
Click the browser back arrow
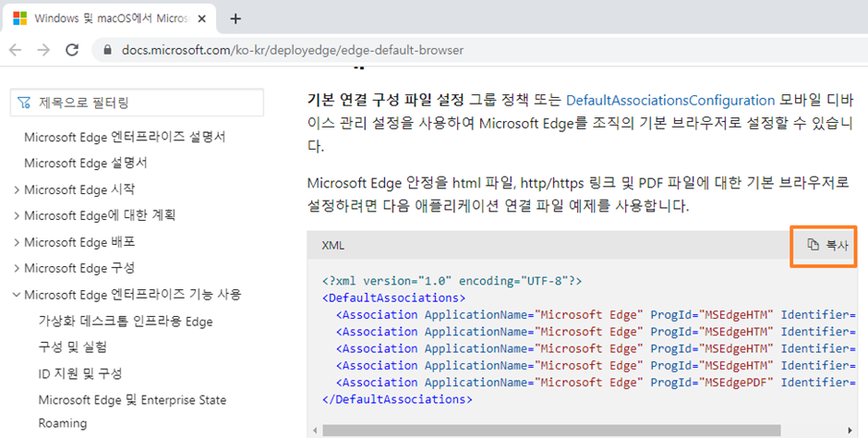click(x=16, y=50)
